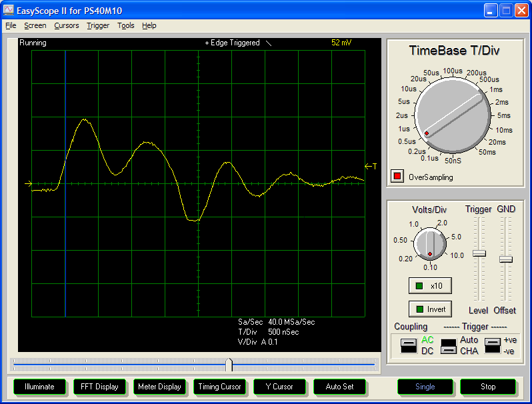Screen dimensions: 532x404
Task: Click the 52 mV trigger level readout
Action: (x=341, y=43)
